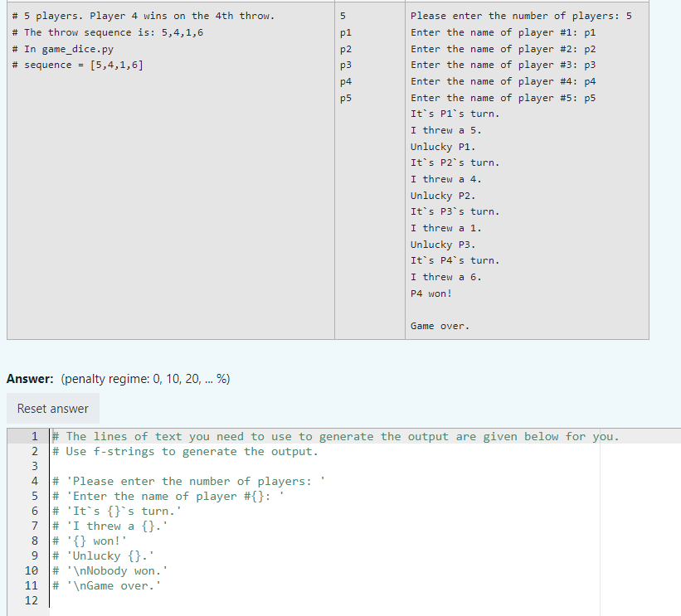The image size is (681, 616).
Task: Click empty line 3 in code editor
Action: (x=365, y=466)
